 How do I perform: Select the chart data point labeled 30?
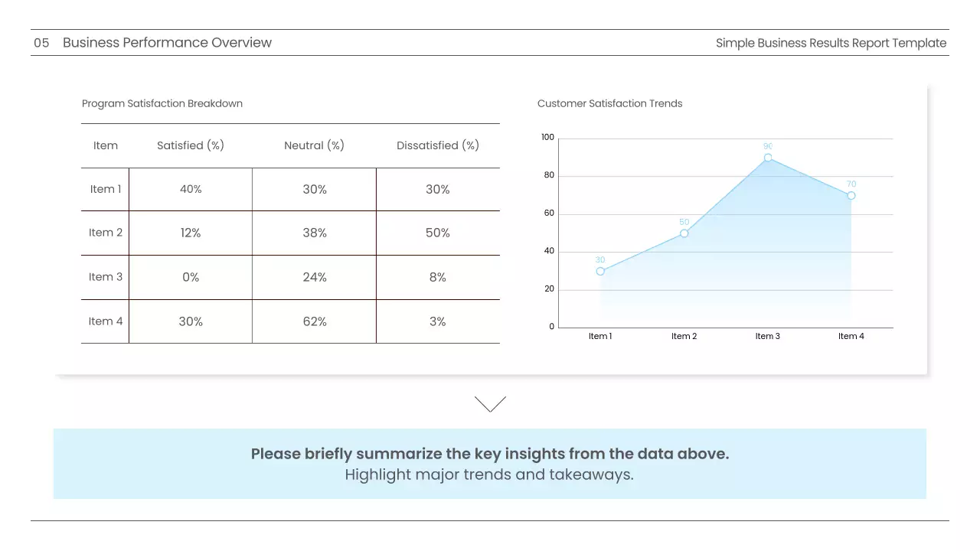point(600,271)
